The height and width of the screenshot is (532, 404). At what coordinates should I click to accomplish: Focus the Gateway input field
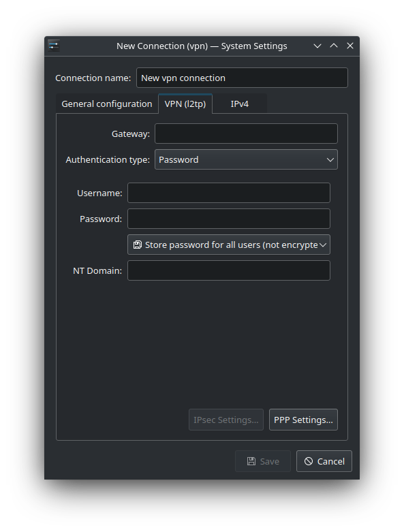pos(246,134)
